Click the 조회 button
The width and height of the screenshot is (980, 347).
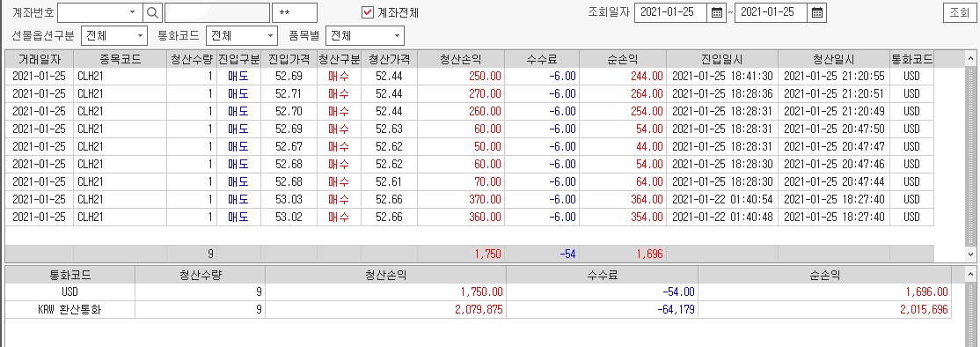pos(959,12)
